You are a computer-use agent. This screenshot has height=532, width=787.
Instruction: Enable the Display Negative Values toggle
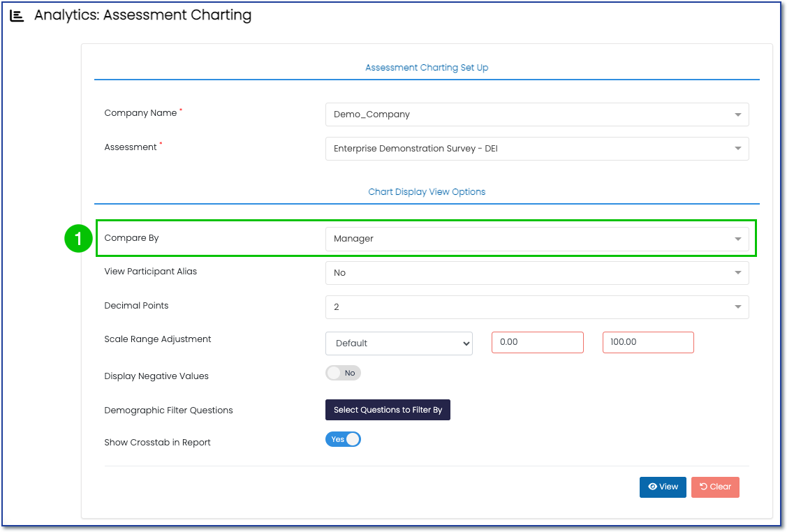[343, 374]
